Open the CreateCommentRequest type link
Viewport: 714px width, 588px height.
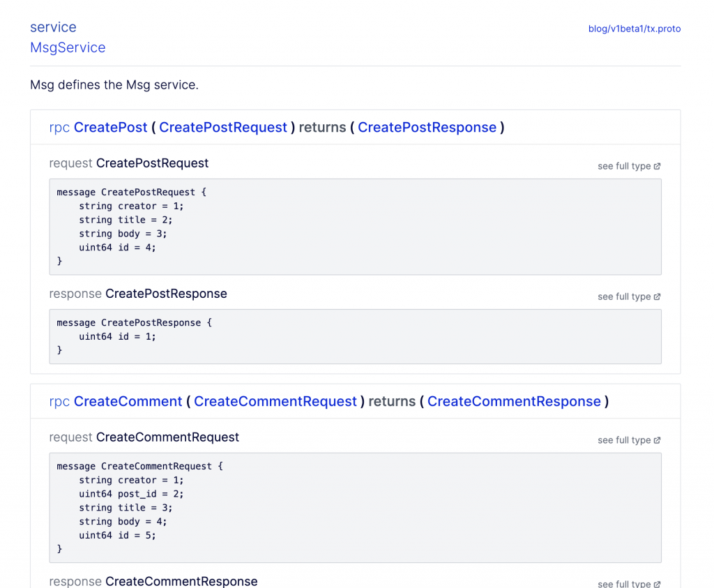tap(275, 401)
